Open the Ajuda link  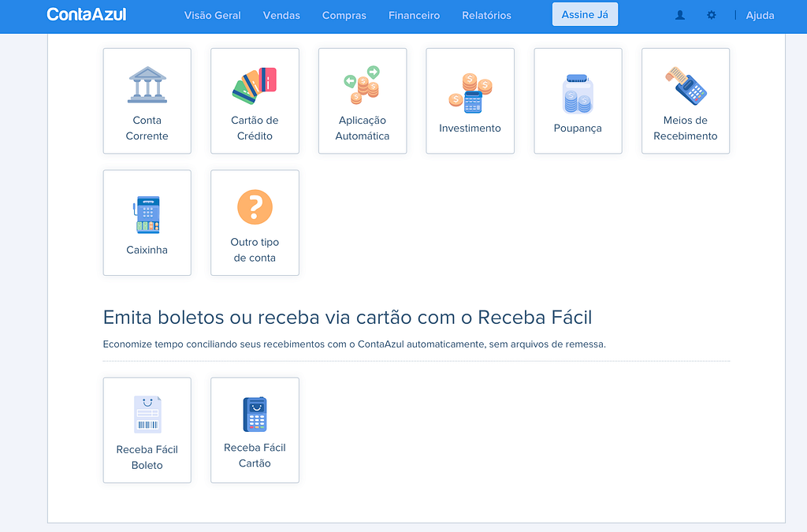point(761,16)
